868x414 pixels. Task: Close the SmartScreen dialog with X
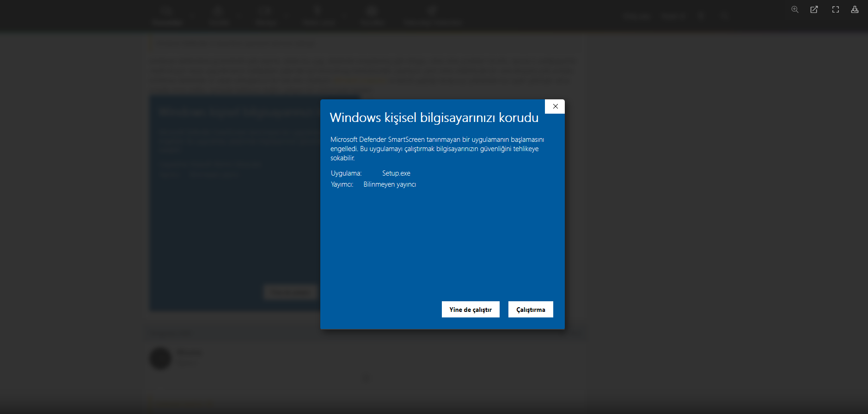tap(555, 106)
